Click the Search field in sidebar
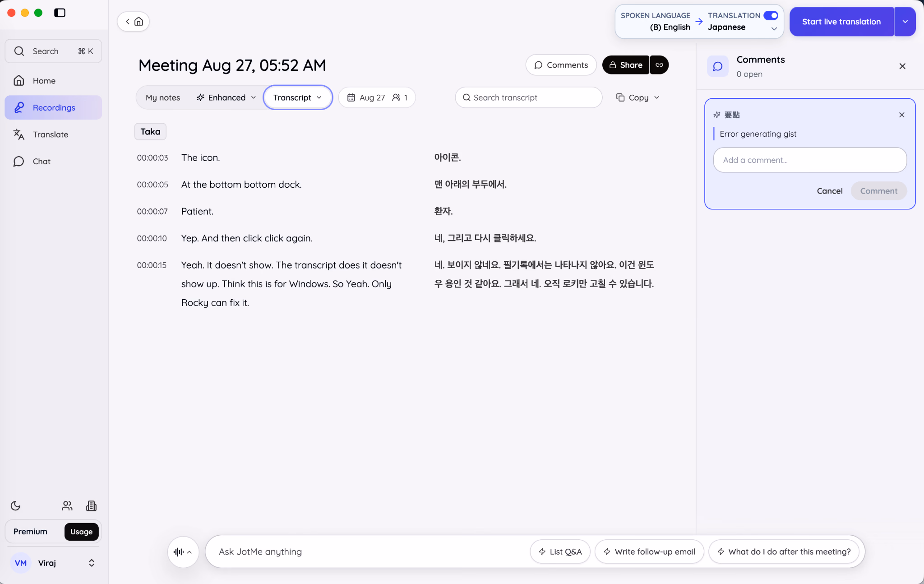The width and height of the screenshot is (924, 584). tap(53, 51)
